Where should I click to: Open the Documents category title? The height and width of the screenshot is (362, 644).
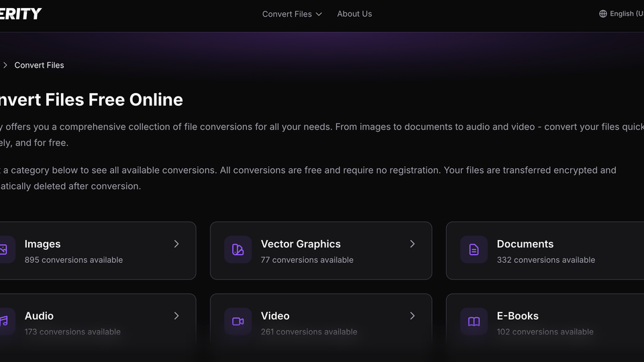(525, 244)
